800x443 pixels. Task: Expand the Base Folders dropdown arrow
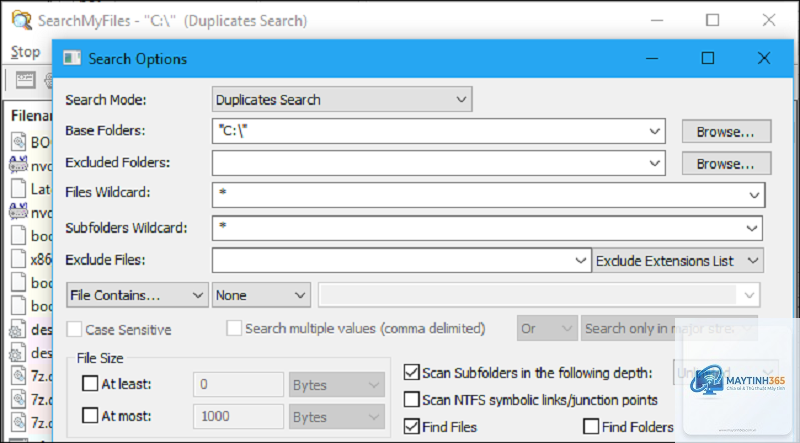coord(655,131)
